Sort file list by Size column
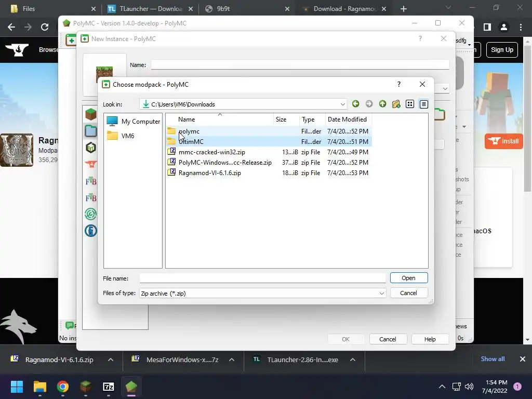 [286, 119]
